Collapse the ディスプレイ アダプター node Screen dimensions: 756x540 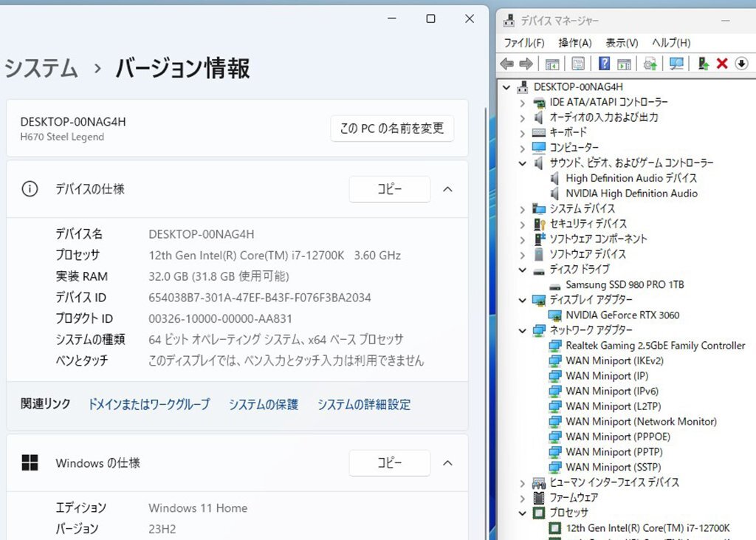click(523, 300)
